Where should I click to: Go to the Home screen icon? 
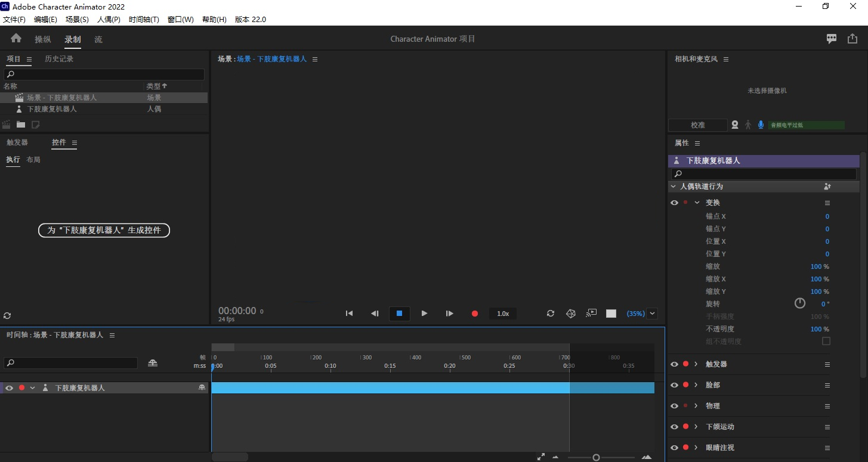[16, 38]
